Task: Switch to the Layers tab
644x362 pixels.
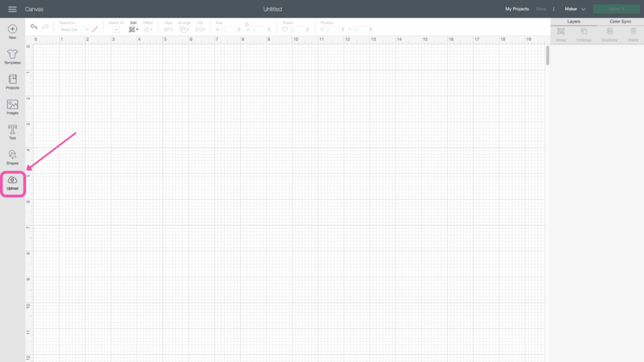Action: pyautogui.click(x=574, y=21)
